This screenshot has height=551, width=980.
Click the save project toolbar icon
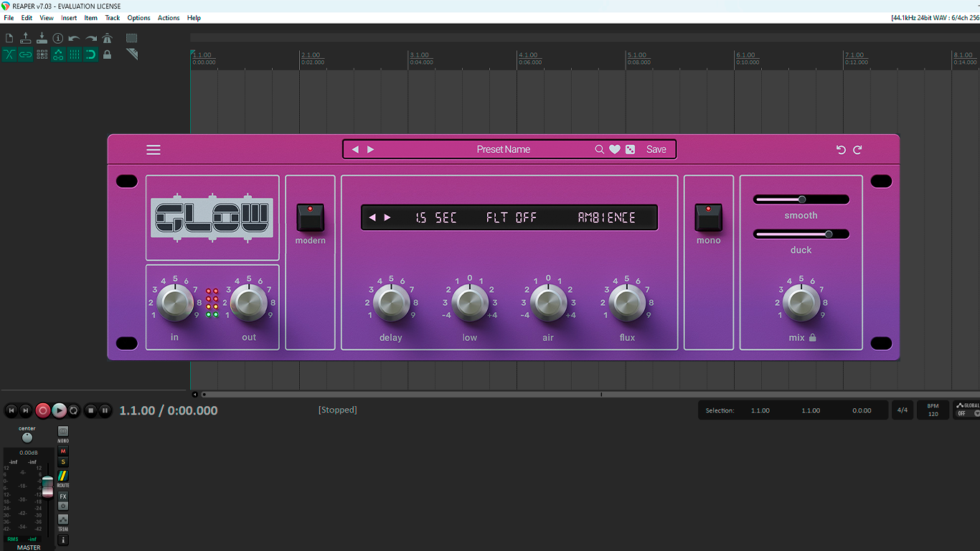tap(42, 38)
